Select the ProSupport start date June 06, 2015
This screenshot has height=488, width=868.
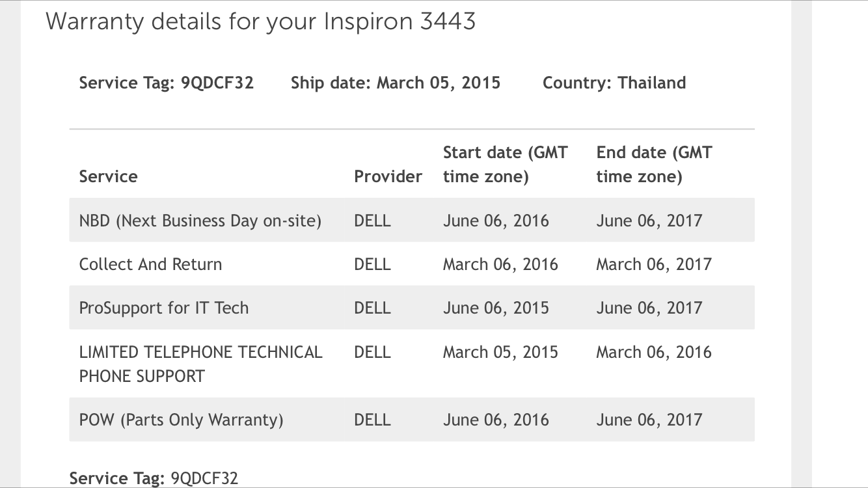point(496,308)
